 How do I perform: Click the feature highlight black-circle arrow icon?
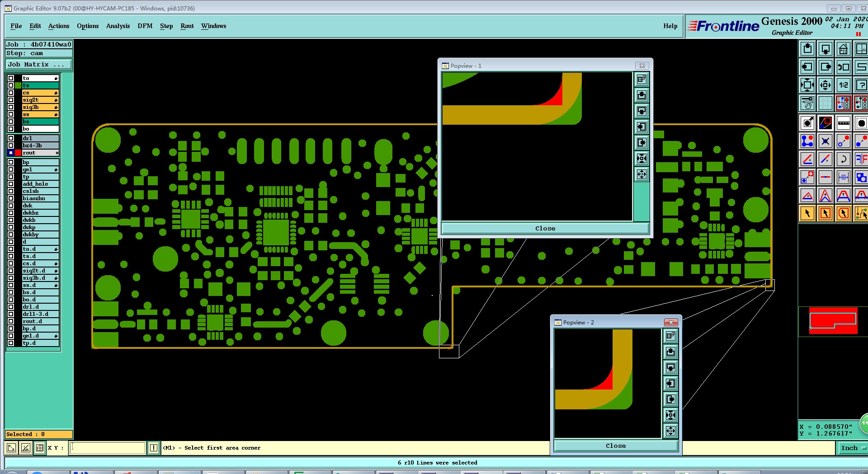[807, 123]
